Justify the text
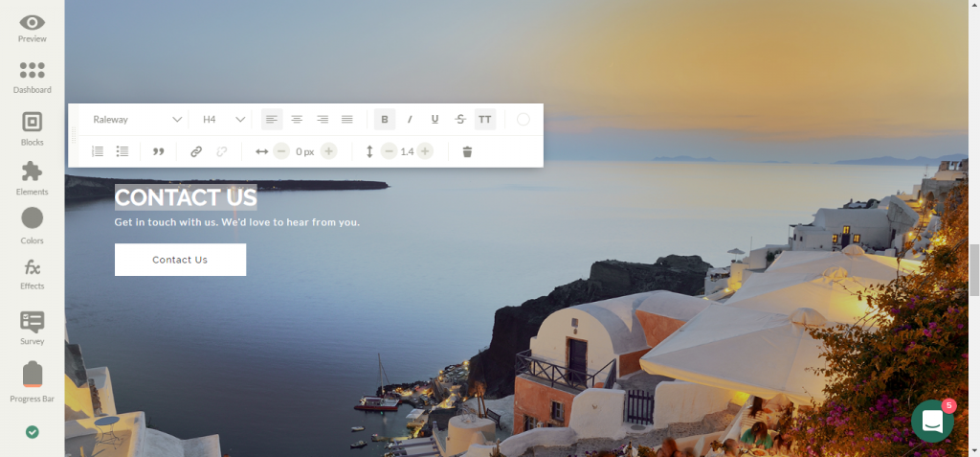Image resolution: width=980 pixels, height=457 pixels. pos(347,120)
